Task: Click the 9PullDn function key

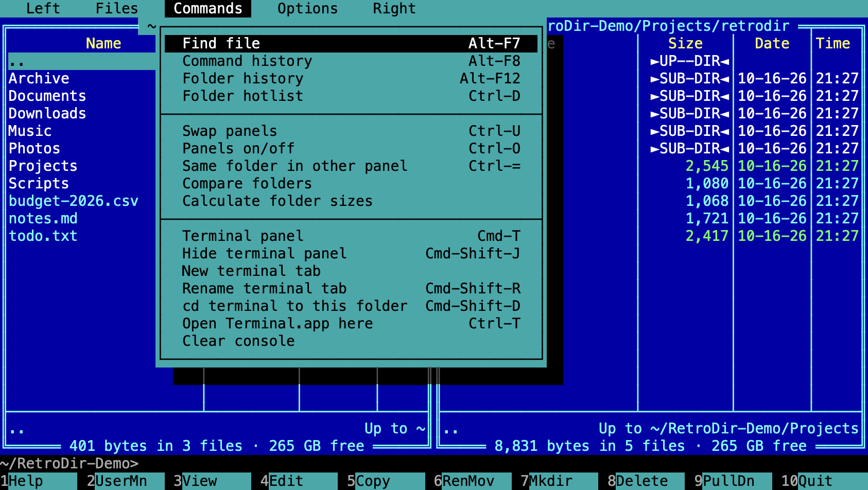Action: tap(733, 481)
